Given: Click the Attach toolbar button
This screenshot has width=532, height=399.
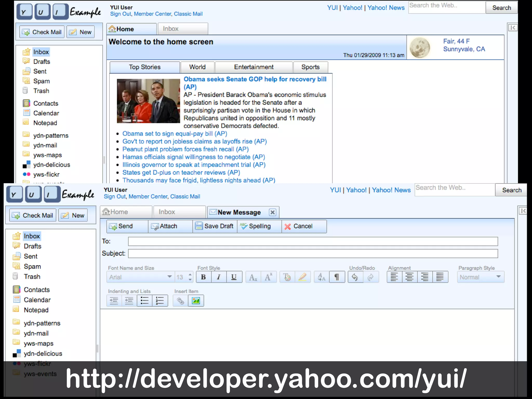Looking at the screenshot, I should 170,226.
